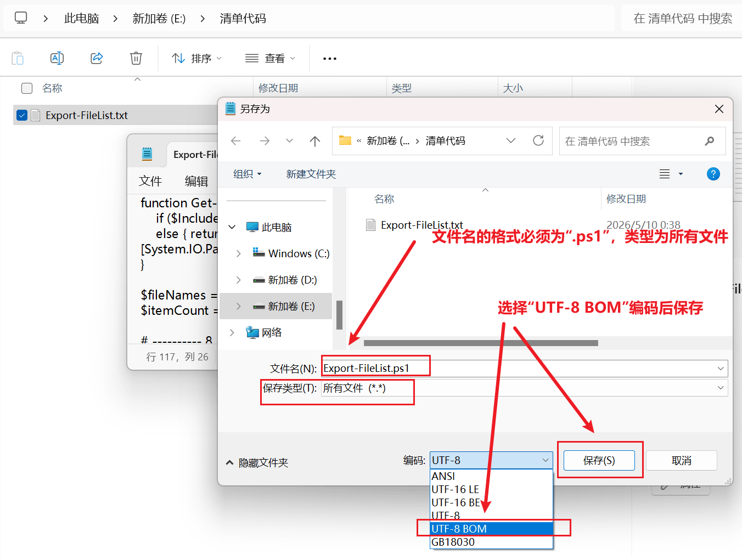Click the 修改日期 column header in dialog
The width and height of the screenshot is (742, 560).
point(626,199)
